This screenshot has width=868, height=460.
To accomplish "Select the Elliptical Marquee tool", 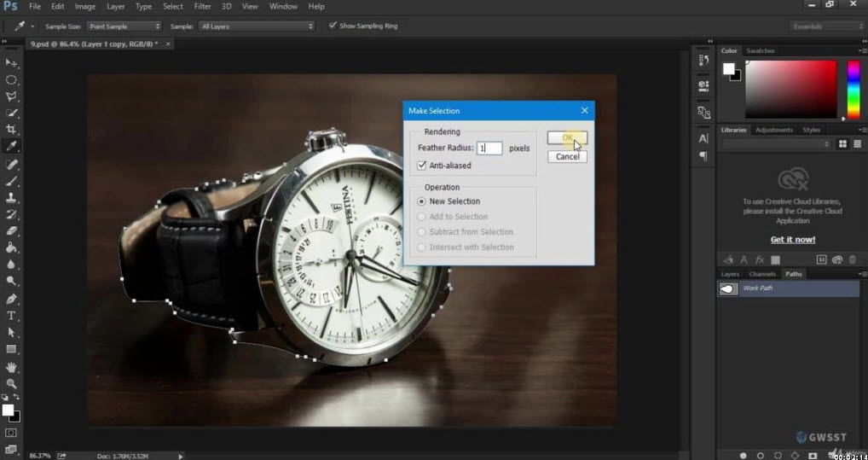I will [x=10, y=80].
